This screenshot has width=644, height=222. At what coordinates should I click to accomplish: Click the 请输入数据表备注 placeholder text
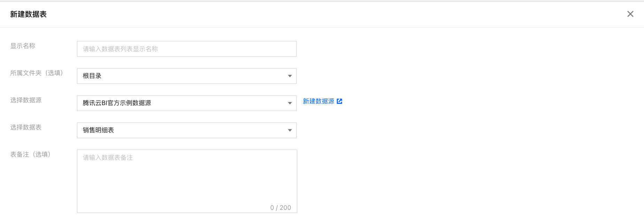[108, 158]
